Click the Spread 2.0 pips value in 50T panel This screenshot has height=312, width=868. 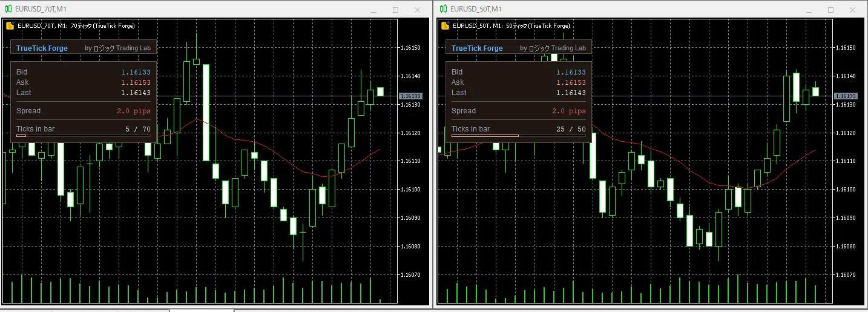point(569,111)
